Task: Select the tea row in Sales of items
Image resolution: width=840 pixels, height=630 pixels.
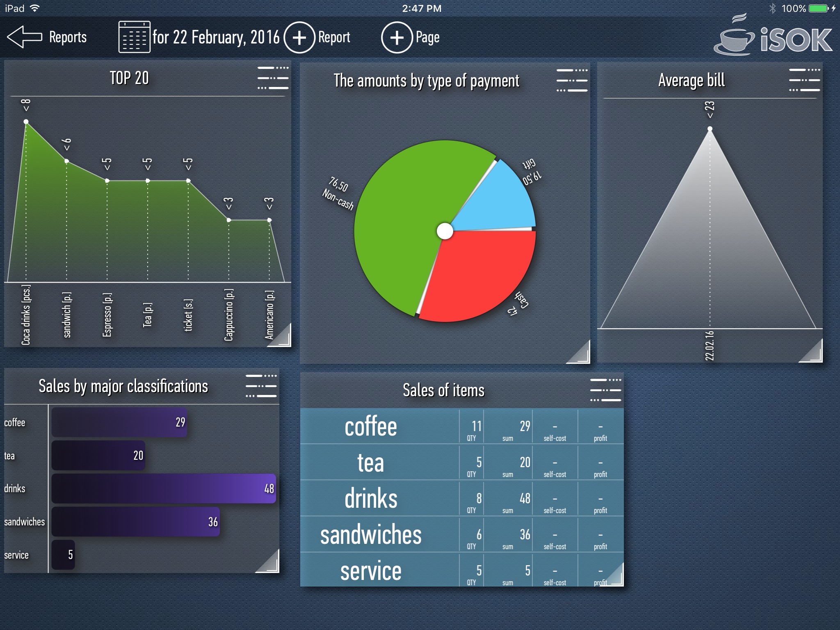Action: click(x=462, y=463)
